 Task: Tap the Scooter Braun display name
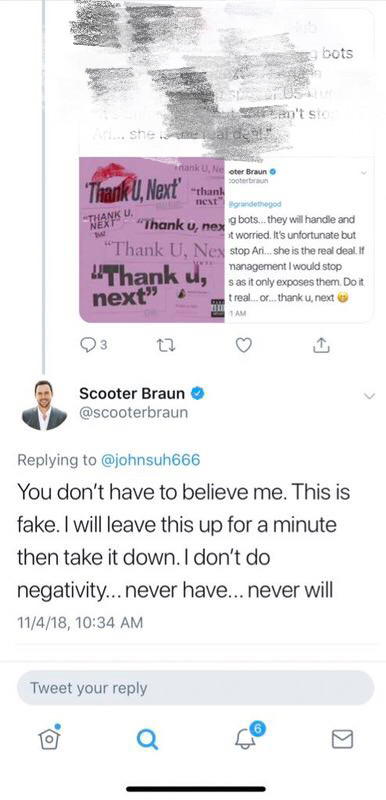tap(133, 393)
